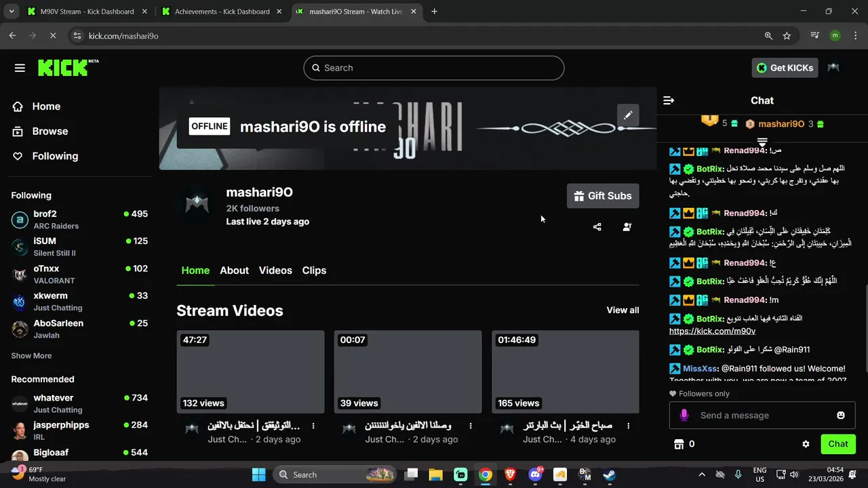Open Steam from the taskbar
This screenshot has height=488, width=868.
point(609,474)
